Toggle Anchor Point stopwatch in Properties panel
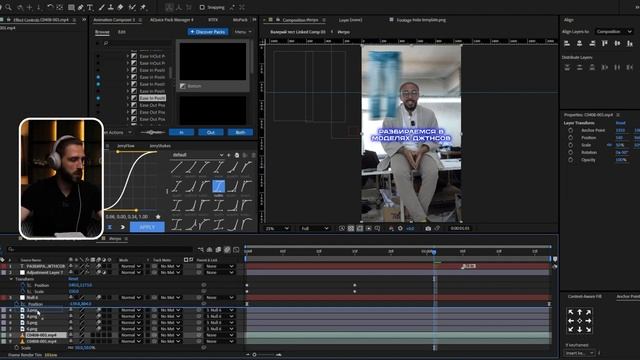The image size is (640, 360). (570, 130)
